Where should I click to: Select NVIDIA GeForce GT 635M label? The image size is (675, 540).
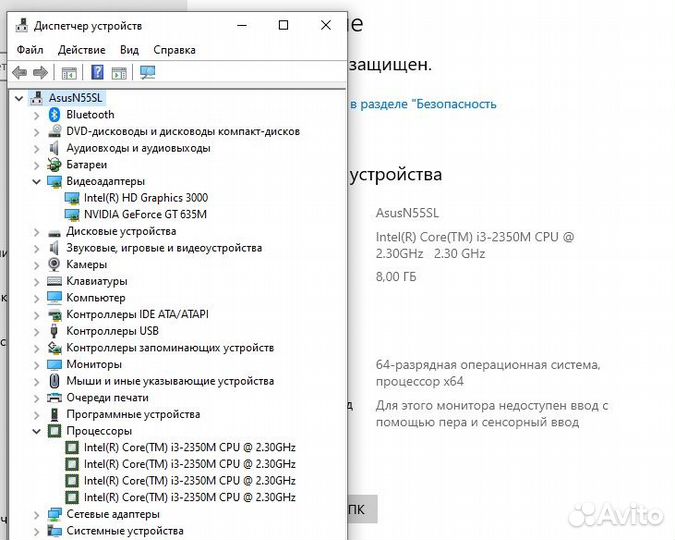tap(146, 214)
